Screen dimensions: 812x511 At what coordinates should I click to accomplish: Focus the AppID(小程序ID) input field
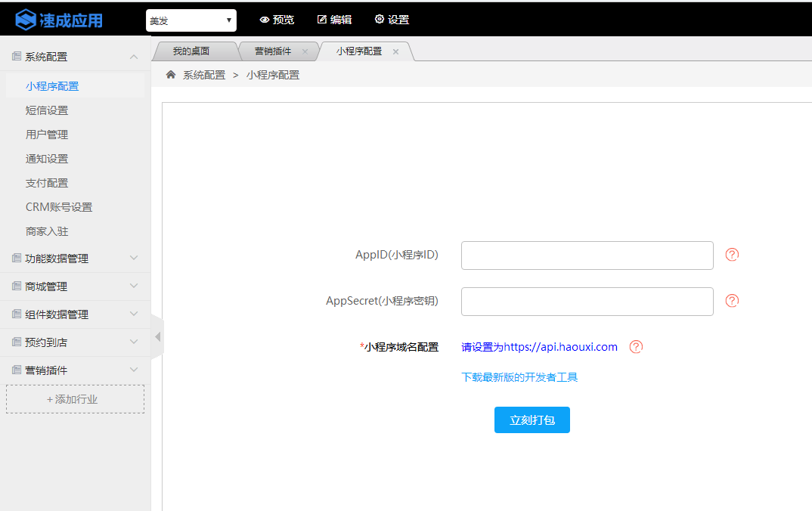587,255
